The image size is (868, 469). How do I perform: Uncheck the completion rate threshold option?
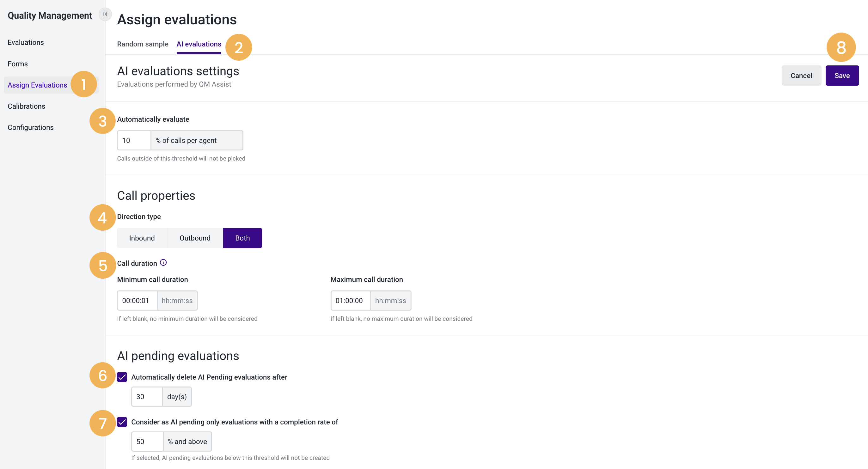point(122,422)
